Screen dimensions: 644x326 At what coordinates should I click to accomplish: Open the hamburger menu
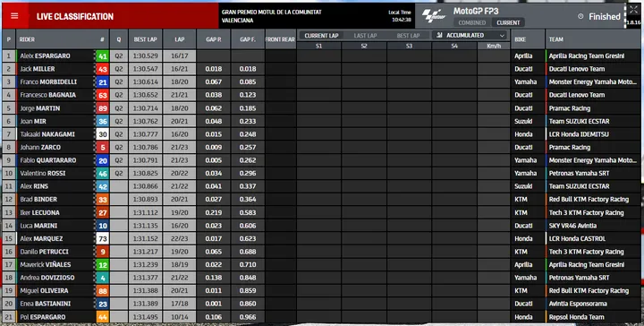coord(14,16)
